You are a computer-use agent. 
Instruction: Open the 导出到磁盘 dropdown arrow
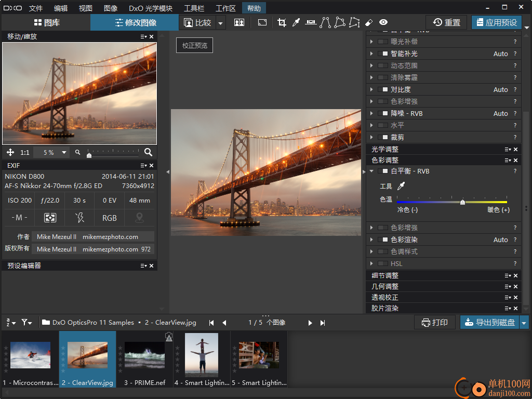524,323
